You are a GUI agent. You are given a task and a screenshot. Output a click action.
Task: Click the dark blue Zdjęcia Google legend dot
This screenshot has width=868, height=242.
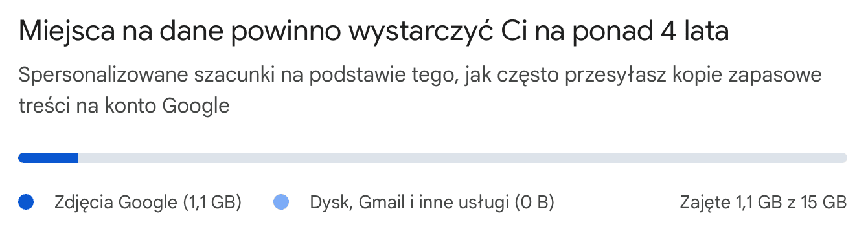(x=26, y=203)
